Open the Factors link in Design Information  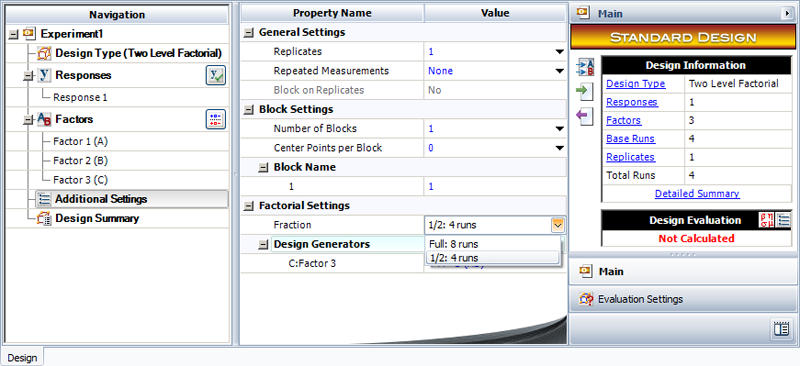click(623, 120)
